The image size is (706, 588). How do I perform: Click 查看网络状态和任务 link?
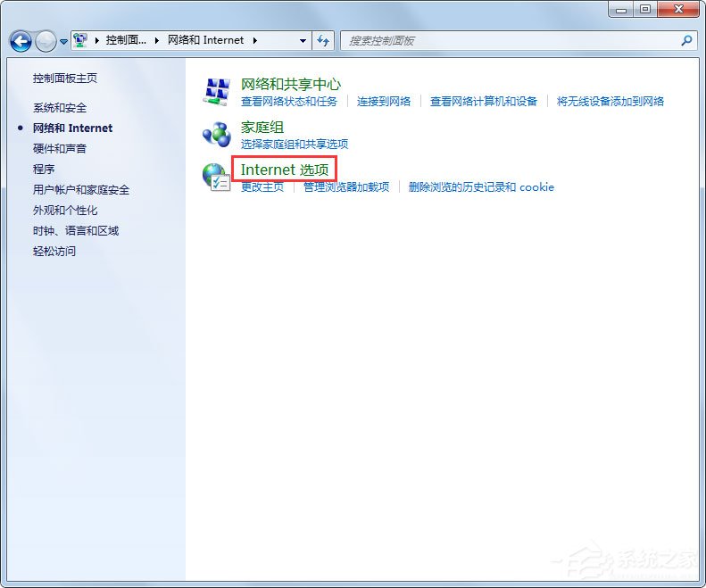pos(289,102)
